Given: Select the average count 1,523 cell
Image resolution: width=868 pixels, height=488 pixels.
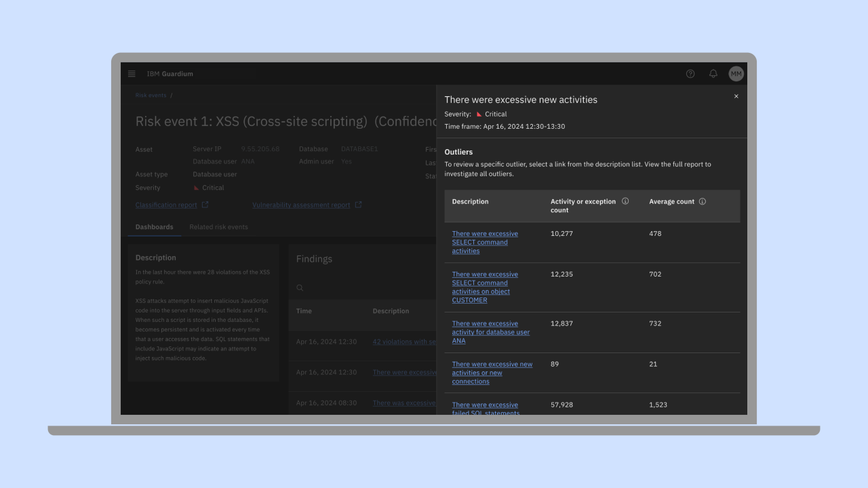Looking at the screenshot, I should (x=658, y=405).
